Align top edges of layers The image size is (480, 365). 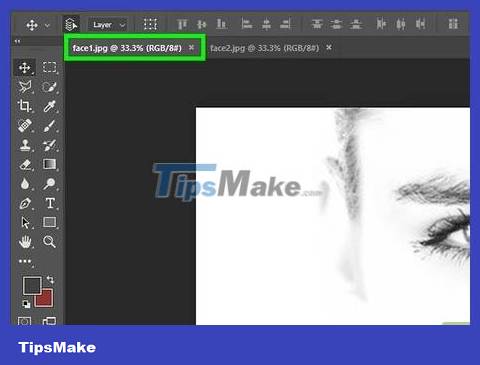coord(182,24)
